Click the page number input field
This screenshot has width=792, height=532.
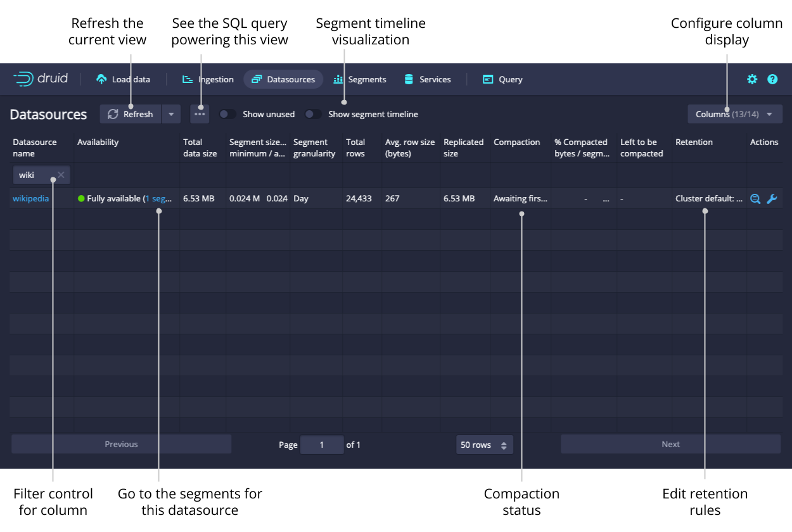pos(322,445)
